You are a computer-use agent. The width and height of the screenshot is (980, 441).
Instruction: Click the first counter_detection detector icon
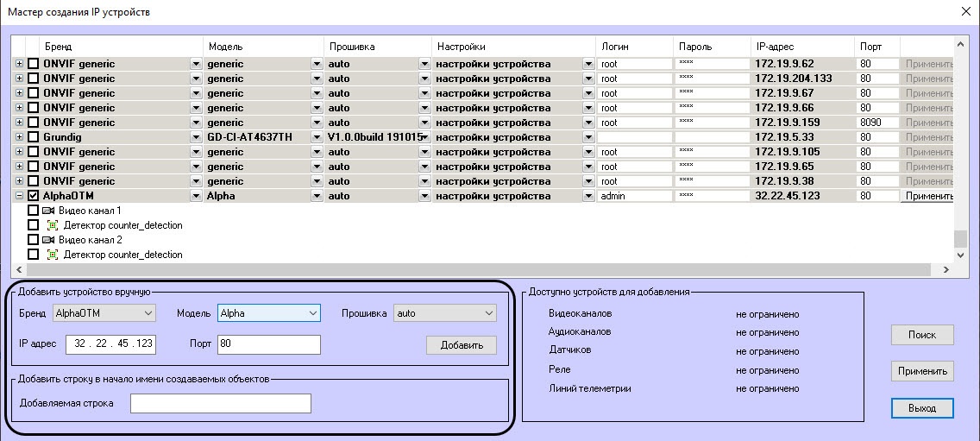pyautogui.click(x=53, y=225)
